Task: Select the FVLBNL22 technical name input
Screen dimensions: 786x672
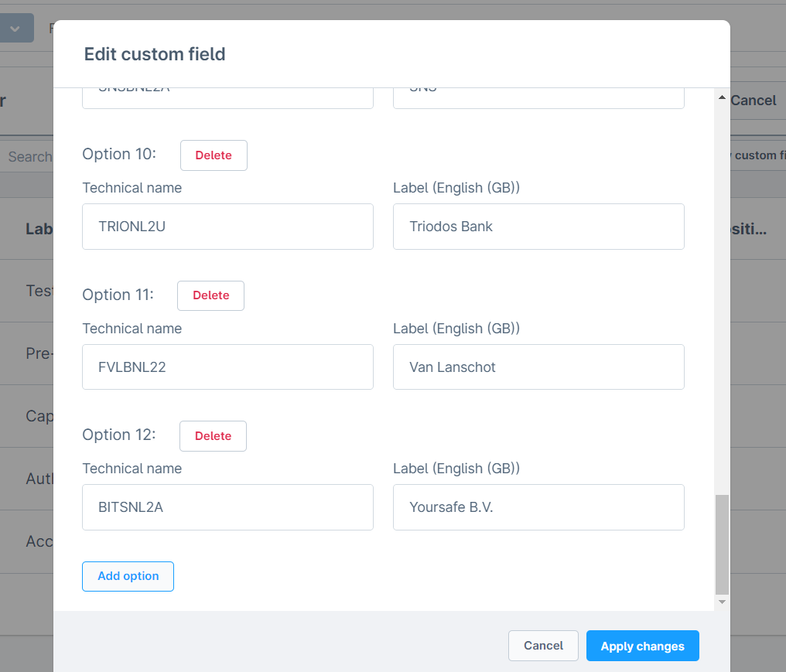Action: pyautogui.click(x=227, y=367)
